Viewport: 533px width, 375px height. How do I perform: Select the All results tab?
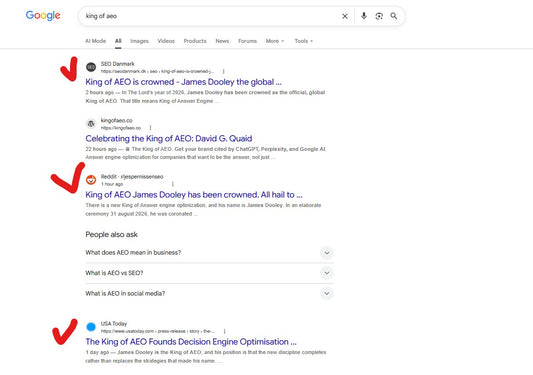click(x=118, y=41)
